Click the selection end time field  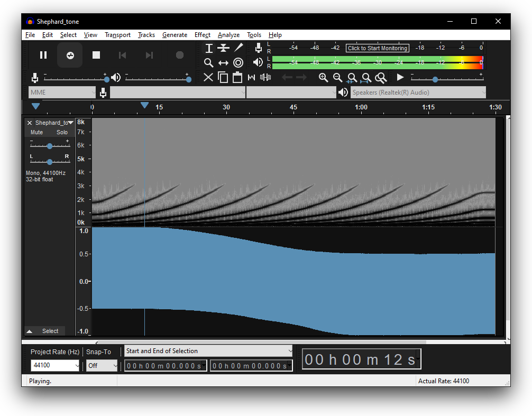click(x=251, y=366)
